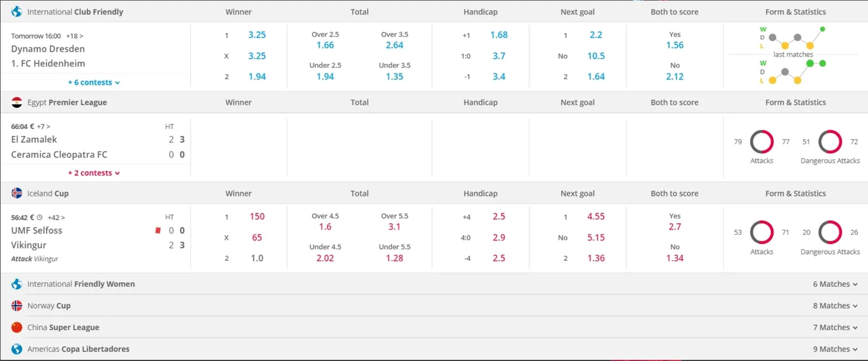868x361 pixels.
Task: Open Dynamo Dresden match page
Action: 48,48
